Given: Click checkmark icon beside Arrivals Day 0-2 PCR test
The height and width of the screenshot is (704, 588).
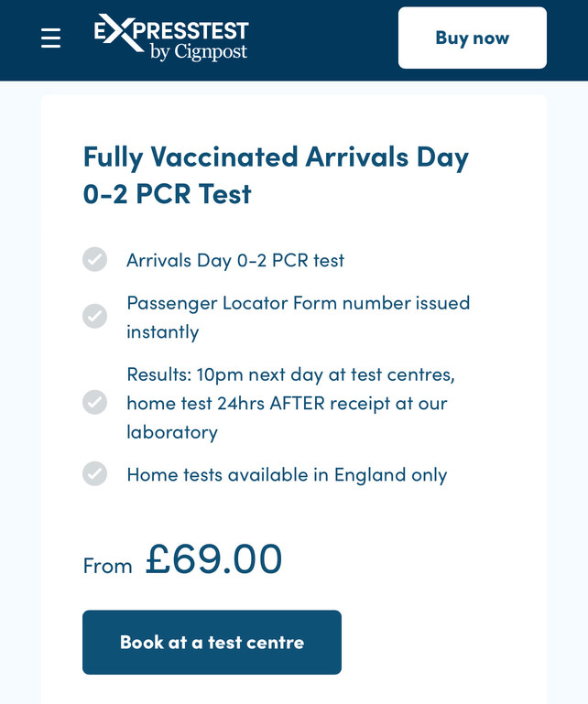Looking at the screenshot, I should (94, 259).
